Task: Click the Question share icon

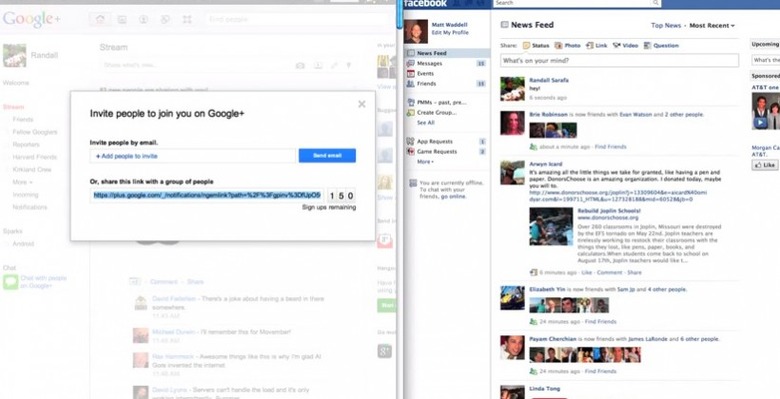Action: pos(647,45)
